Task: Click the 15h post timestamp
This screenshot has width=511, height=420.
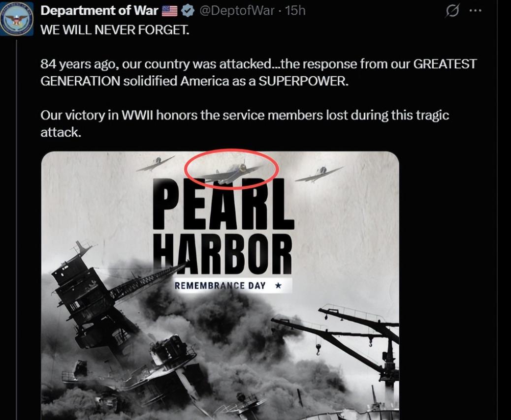Action: (295, 10)
